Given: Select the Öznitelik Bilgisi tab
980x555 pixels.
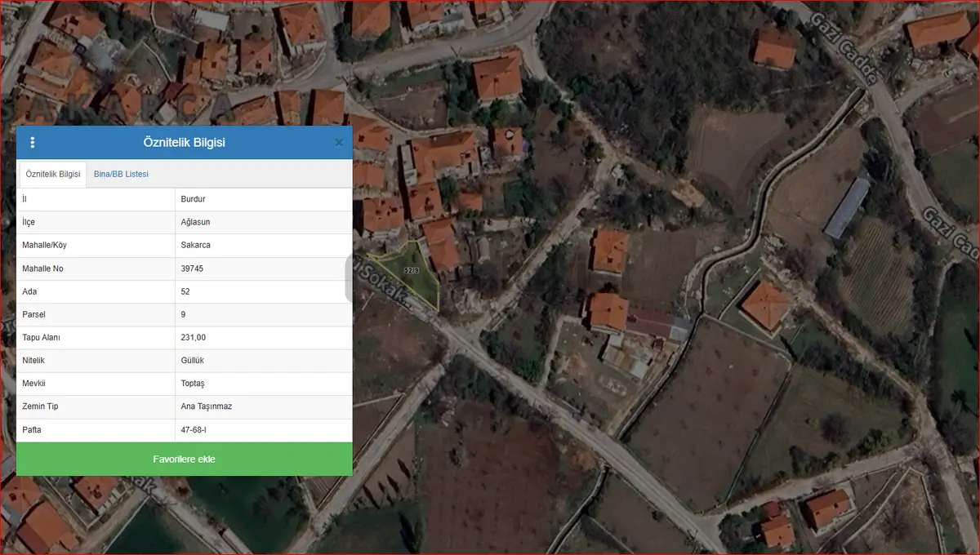Looking at the screenshot, I should pyautogui.click(x=53, y=174).
